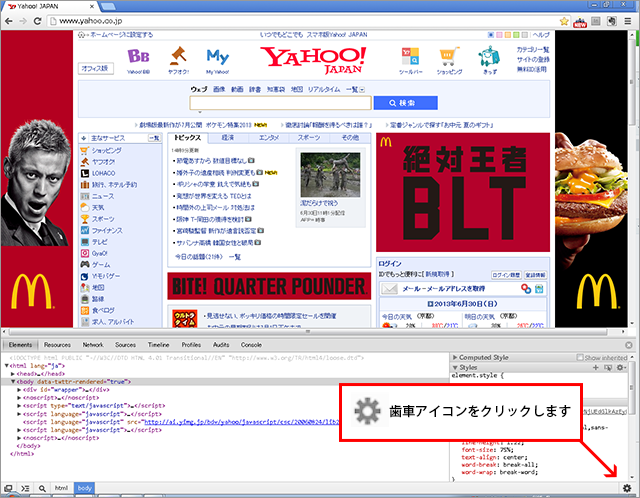Switch to the Network tab

[93, 345]
